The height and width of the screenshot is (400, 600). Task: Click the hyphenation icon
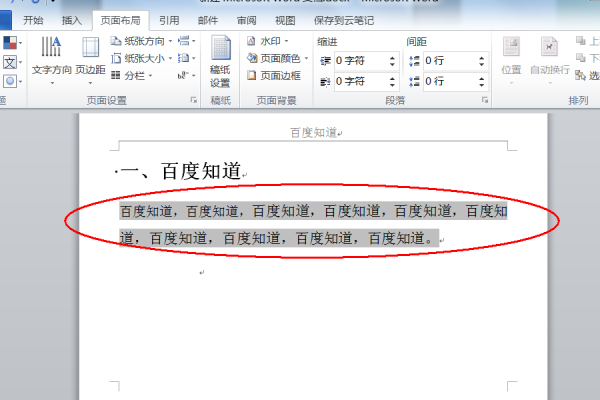tap(186, 75)
